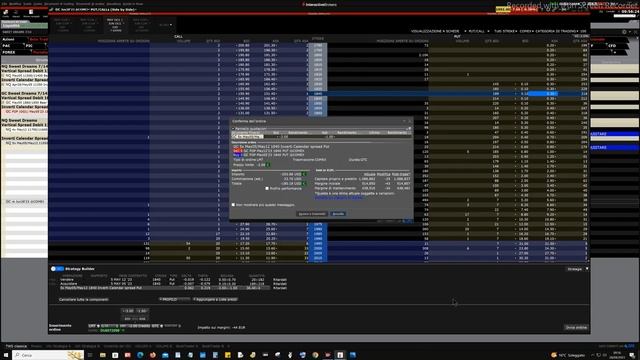Click green icon next to Prezzo limite
Viewport: 640px width, 360px height.
[268, 165]
